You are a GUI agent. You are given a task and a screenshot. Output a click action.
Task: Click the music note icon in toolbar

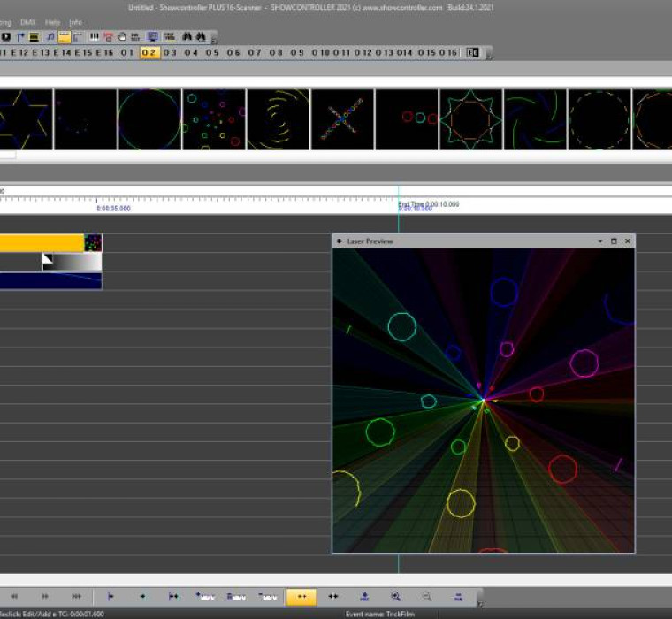(x=50, y=37)
